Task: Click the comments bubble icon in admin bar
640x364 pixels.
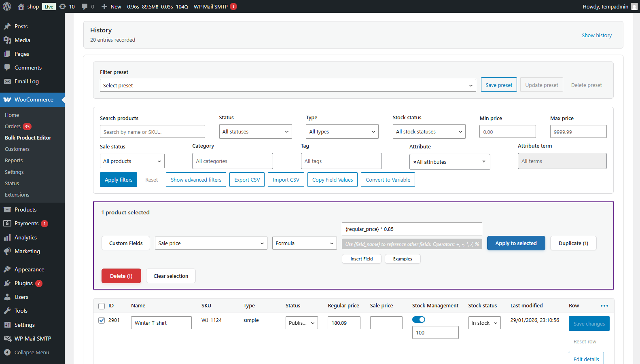Action: point(85,6)
